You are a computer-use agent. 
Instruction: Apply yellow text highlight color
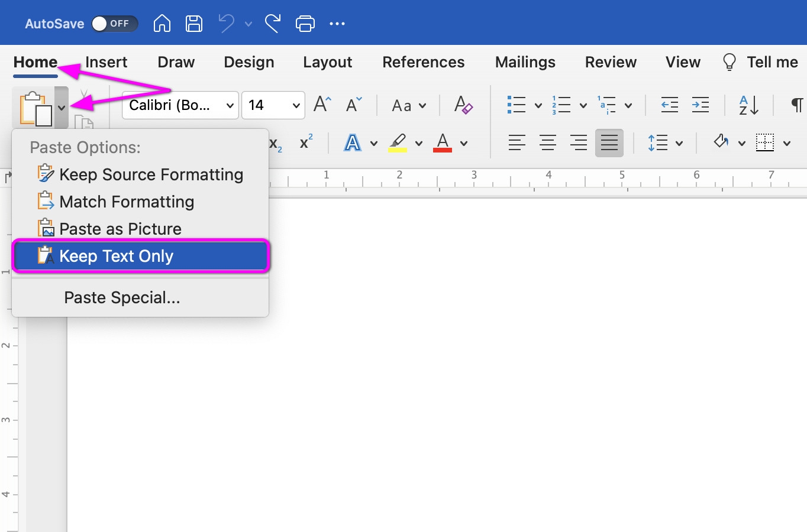[x=398, y=143]
